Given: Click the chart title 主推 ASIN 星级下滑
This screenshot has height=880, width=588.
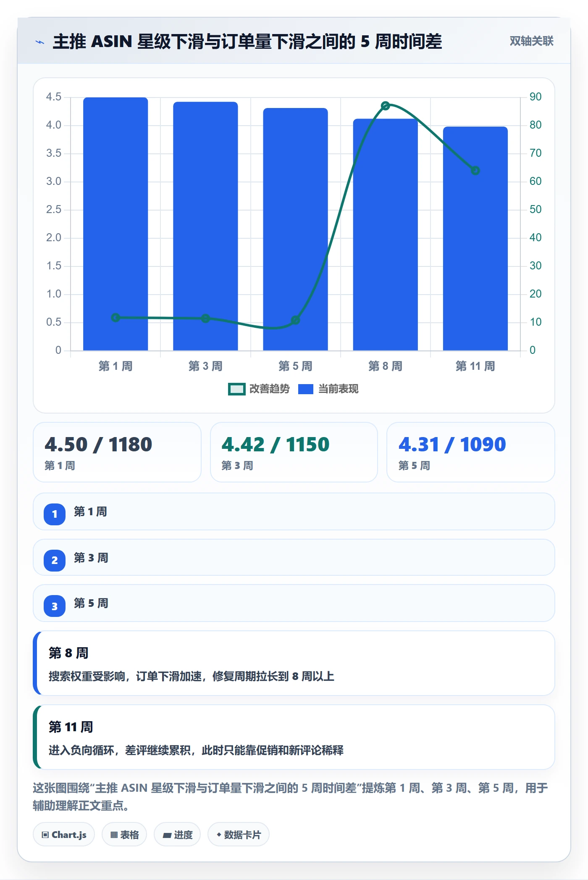Looking at the screenshot, I should (247, 42).
